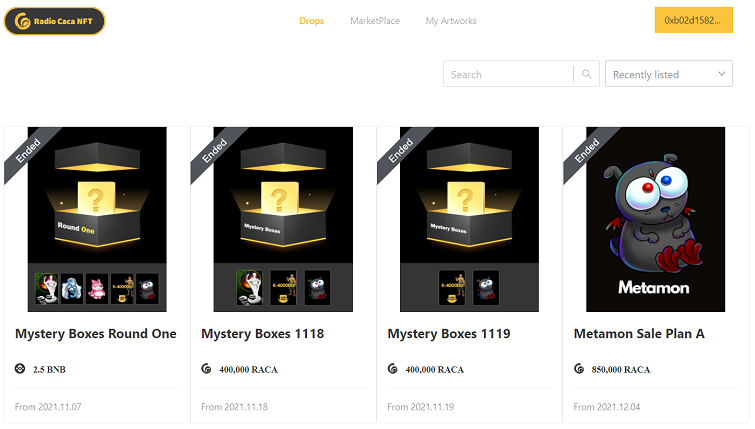The width and height of the screenshot is (755, 429).
Task: Click into the Search input field
Action: (x=508, y=74)
